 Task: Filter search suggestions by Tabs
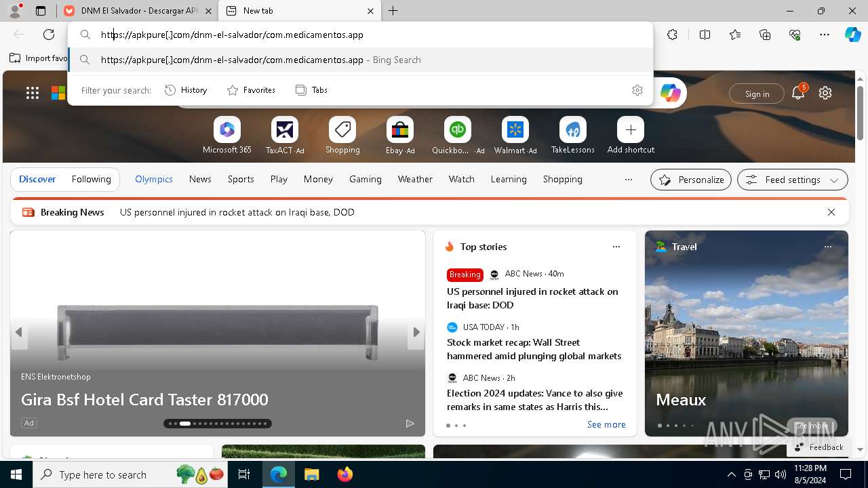(311, 90)
